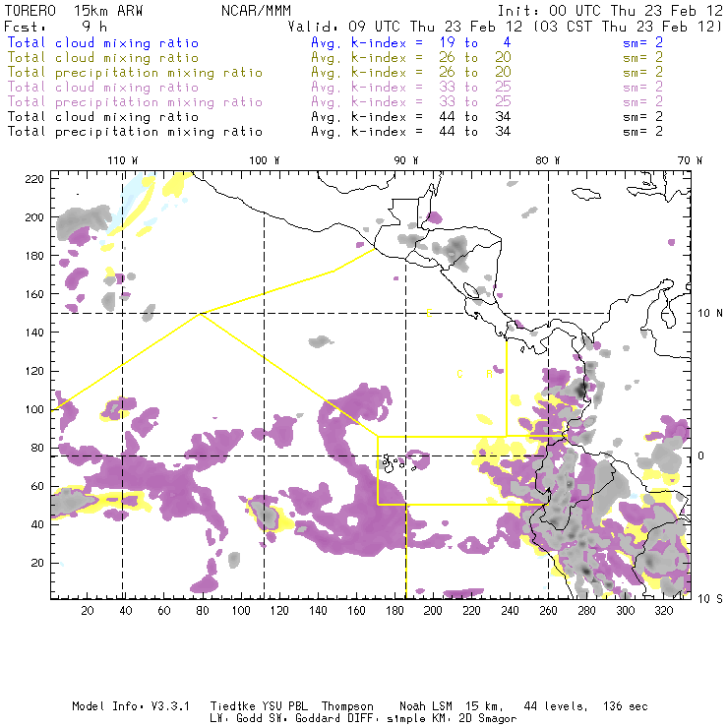728x728 pixels.
Task: Click the "2D Smagor" text on the bottom line
Action: 488,719
